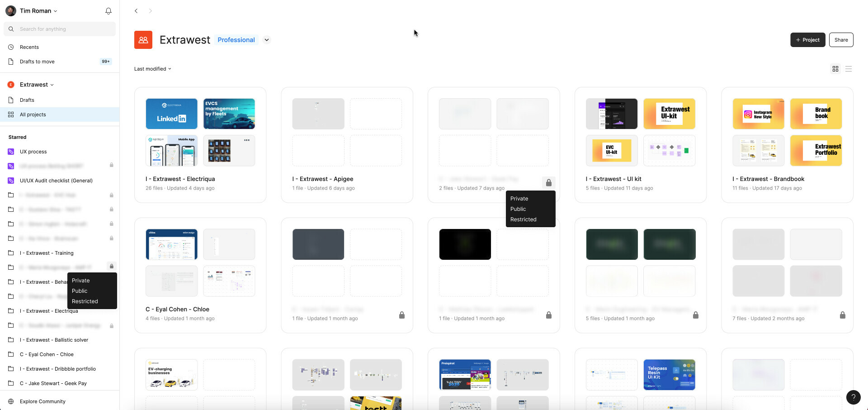This screenshot has width=868, height=410.
Task: Open the team options chevron next to Professional
Action: pos(267,40)
